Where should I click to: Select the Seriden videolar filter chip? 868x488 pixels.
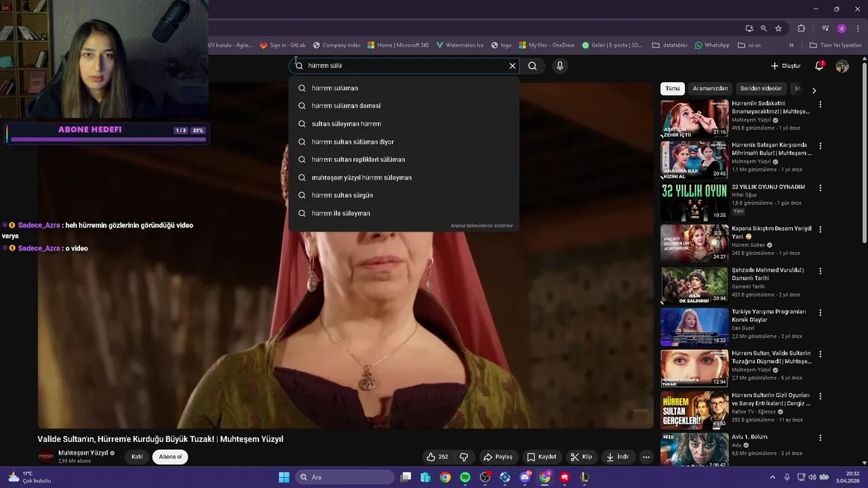coord(761,89)
